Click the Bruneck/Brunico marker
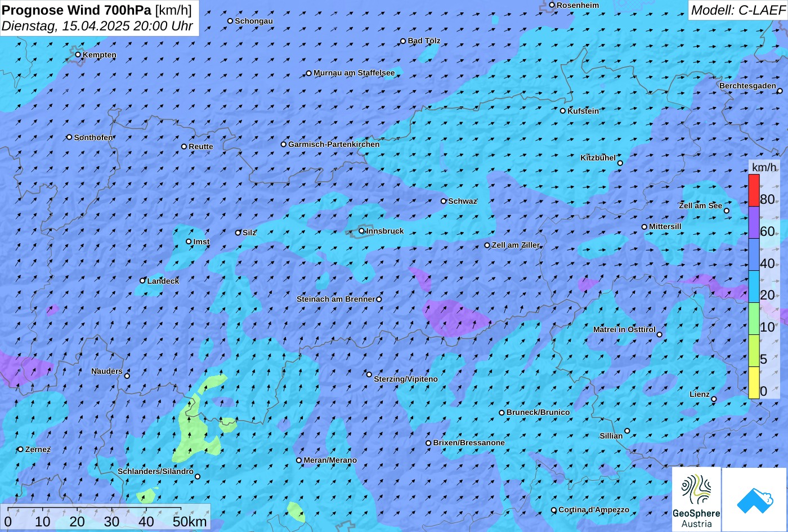The width and height of the screenshot is (788, 532). [x=502, y=413]
